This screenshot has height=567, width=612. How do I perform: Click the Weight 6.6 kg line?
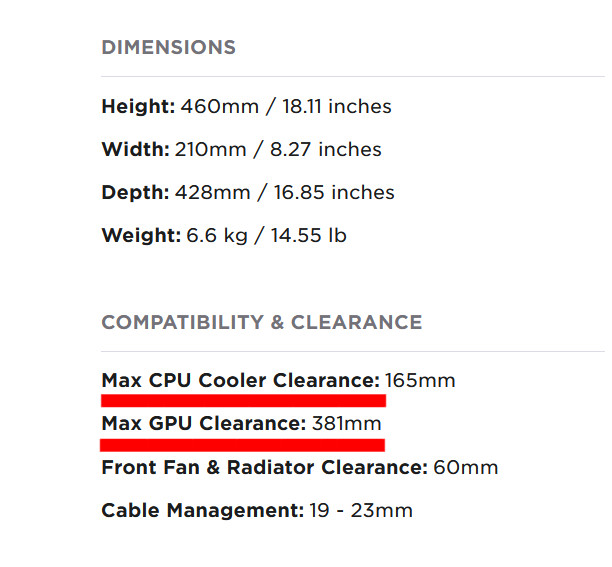[x=224, y=236]
